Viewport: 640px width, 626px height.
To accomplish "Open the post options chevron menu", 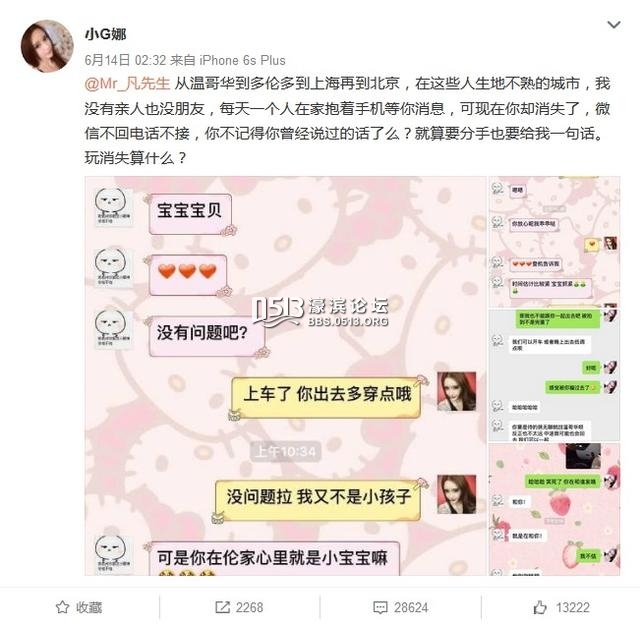I will coord(613,25).
